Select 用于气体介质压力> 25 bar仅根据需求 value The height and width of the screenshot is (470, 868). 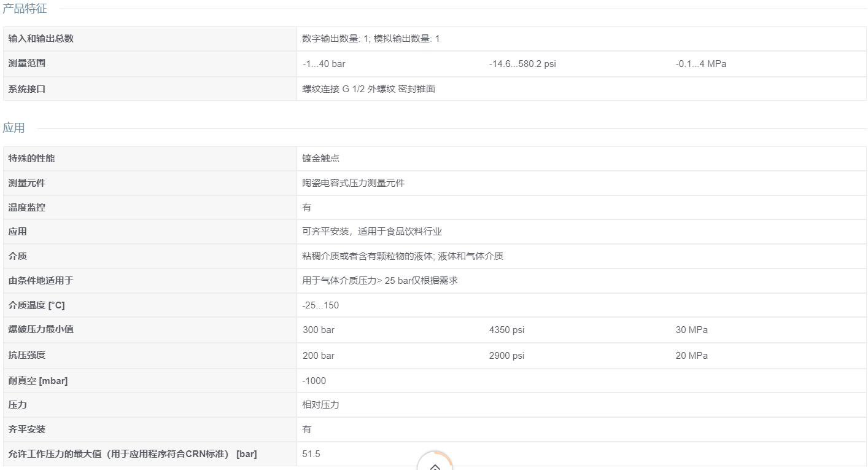[x=380, y=281]
